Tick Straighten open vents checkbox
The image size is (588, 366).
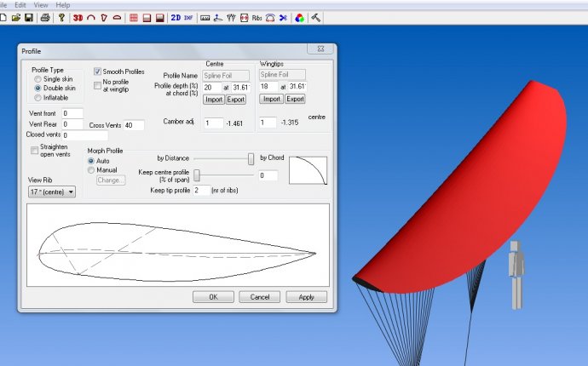(x=34, y=151)
